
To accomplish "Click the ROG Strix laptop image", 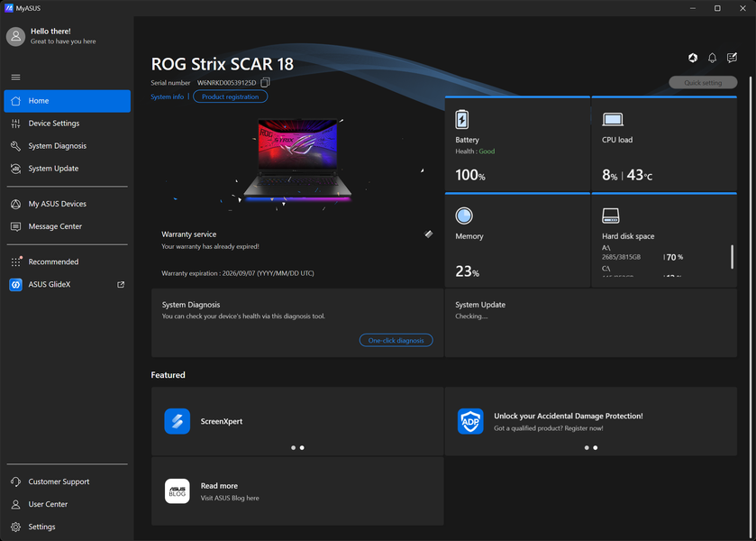I will 297,160.
